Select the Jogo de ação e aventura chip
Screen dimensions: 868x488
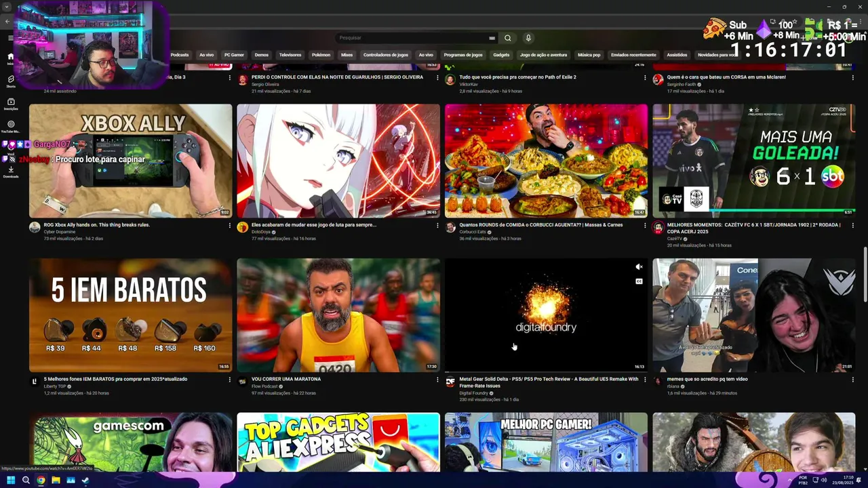[543, 55]
